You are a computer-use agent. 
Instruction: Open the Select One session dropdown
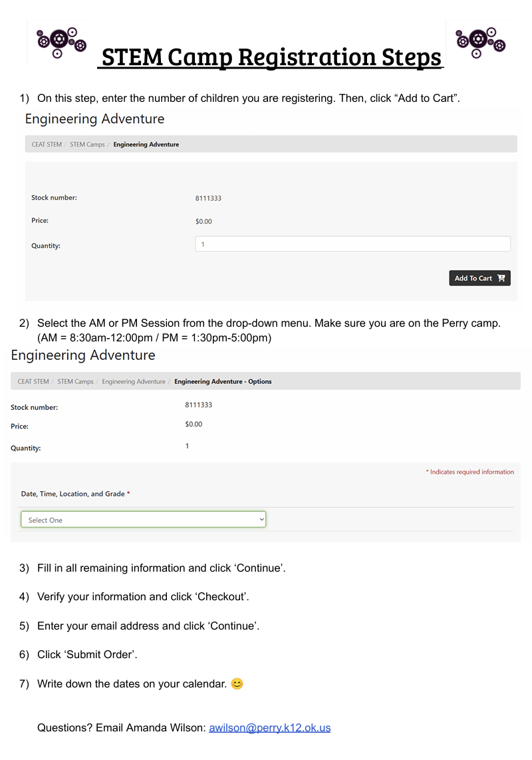pos(144,520)
